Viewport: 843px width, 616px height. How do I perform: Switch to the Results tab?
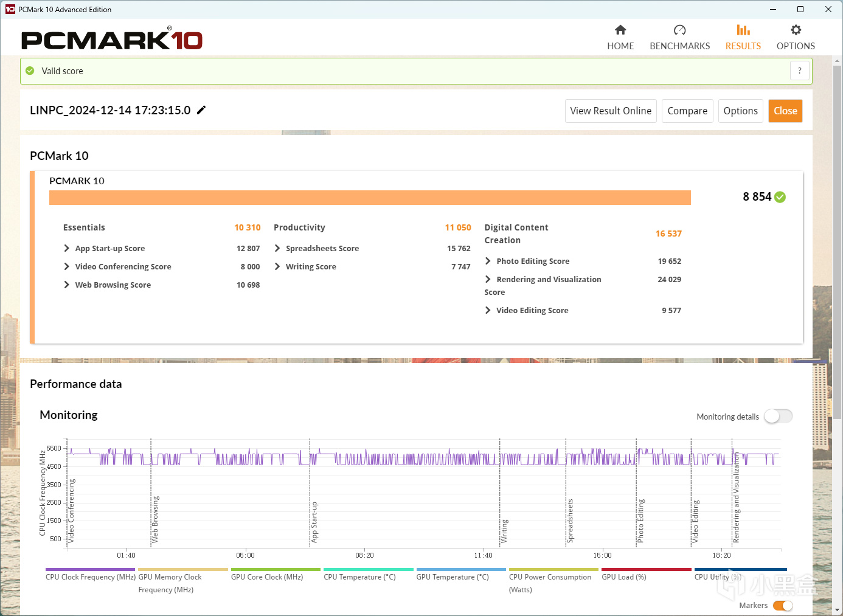(x=743, y=38)
